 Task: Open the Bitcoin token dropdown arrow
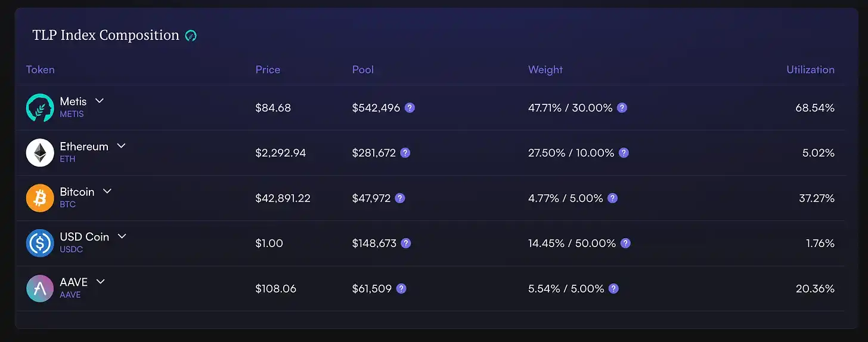tap(107, 191)
